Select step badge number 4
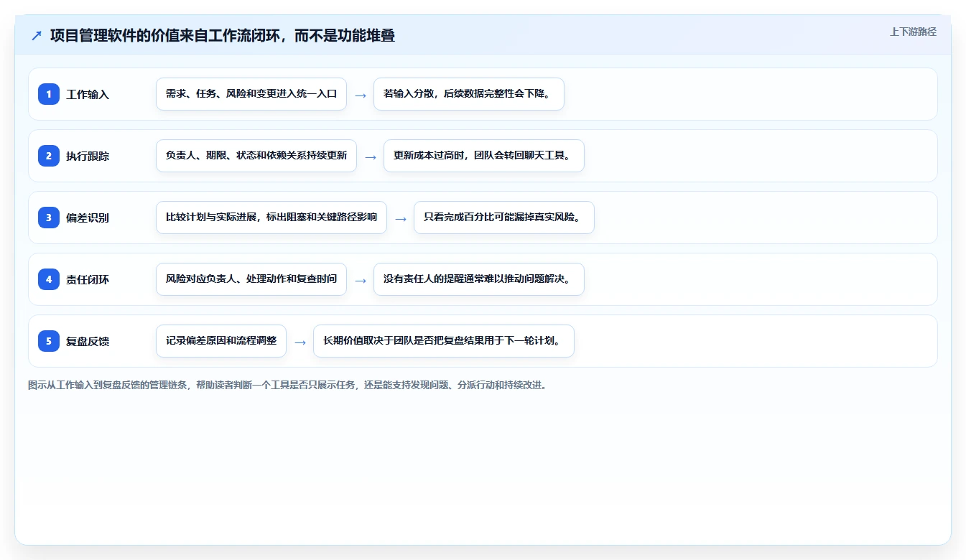 coord(49,279)
